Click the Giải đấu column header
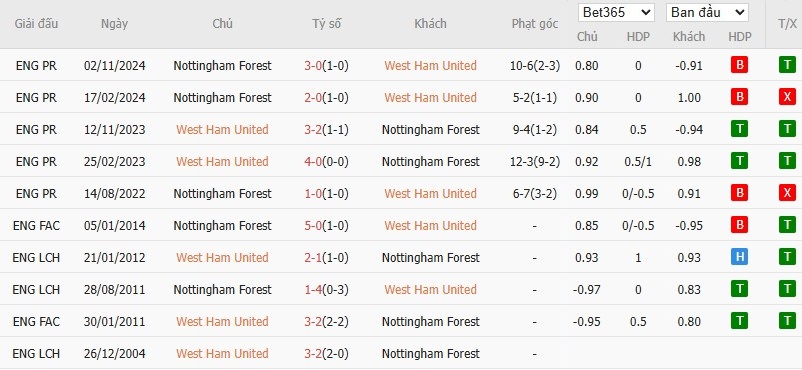This screenshot has width=802, height=370. tap(36, 24)
